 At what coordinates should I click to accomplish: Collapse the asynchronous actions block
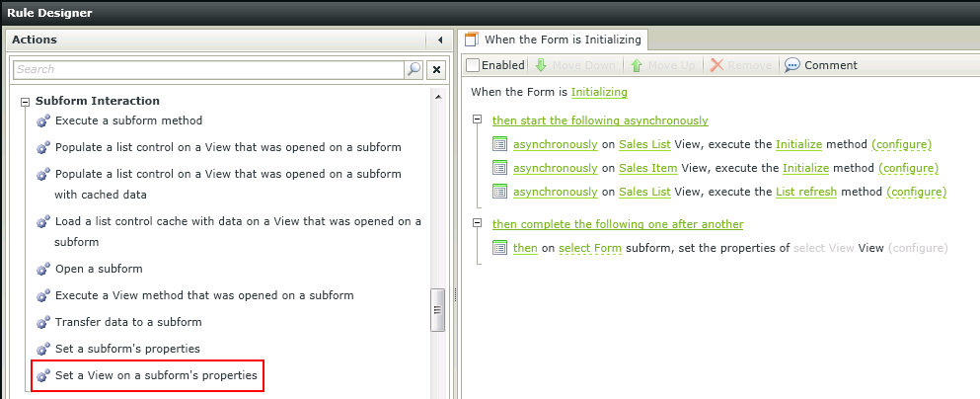pos(478,119)
